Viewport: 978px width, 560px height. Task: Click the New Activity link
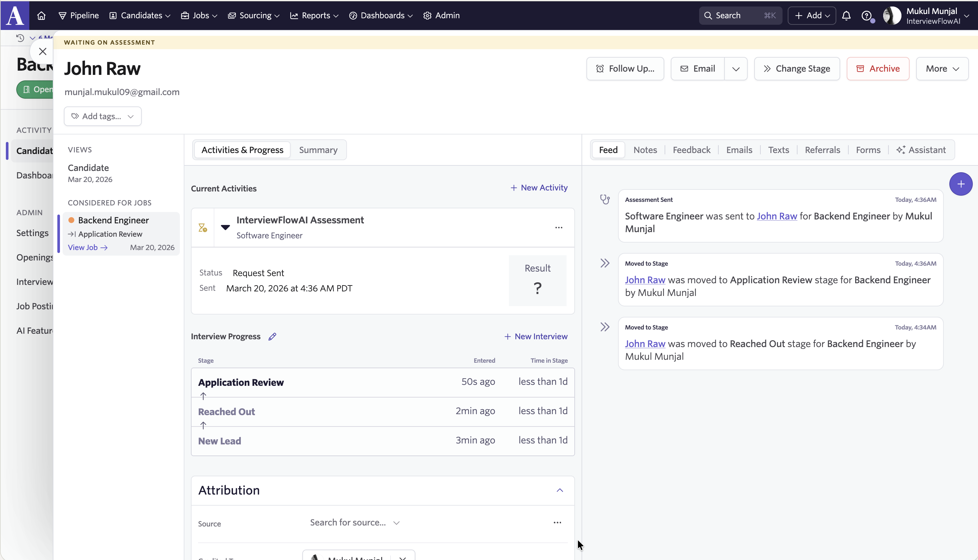pyautogui.click(x=539, y=188)
